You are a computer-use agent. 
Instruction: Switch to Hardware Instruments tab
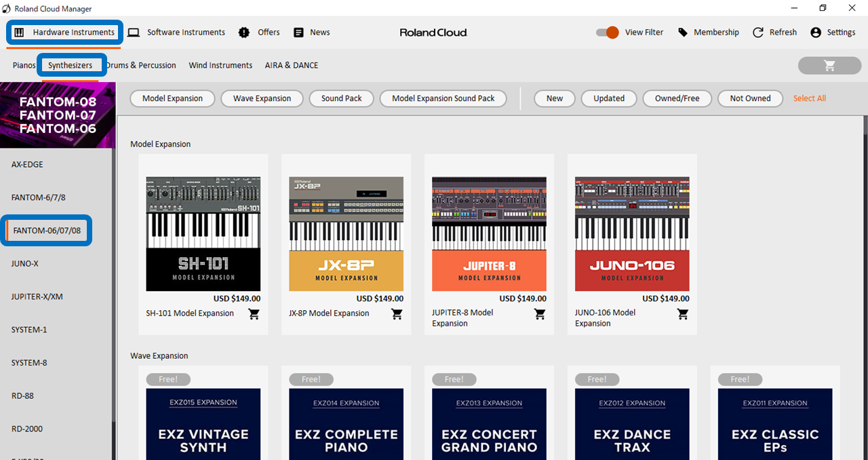[65, 33]
